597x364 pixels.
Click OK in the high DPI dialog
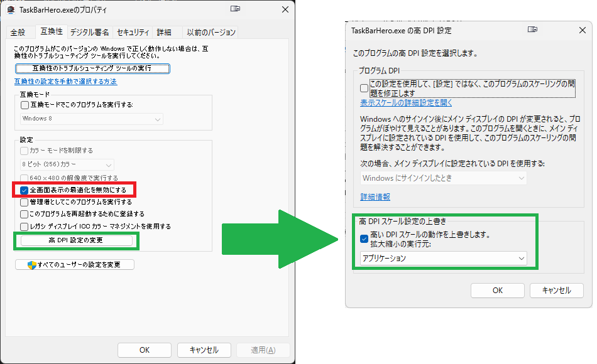(498, 291)
